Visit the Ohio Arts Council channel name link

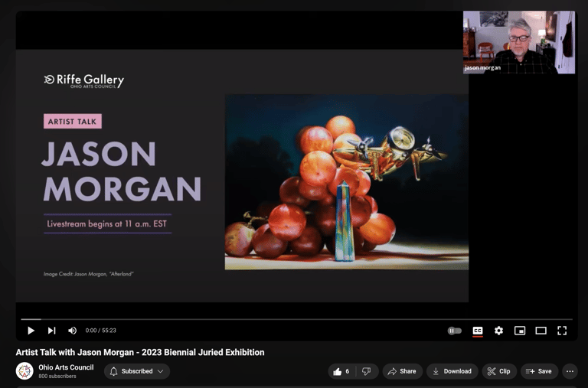pos(66,367)
